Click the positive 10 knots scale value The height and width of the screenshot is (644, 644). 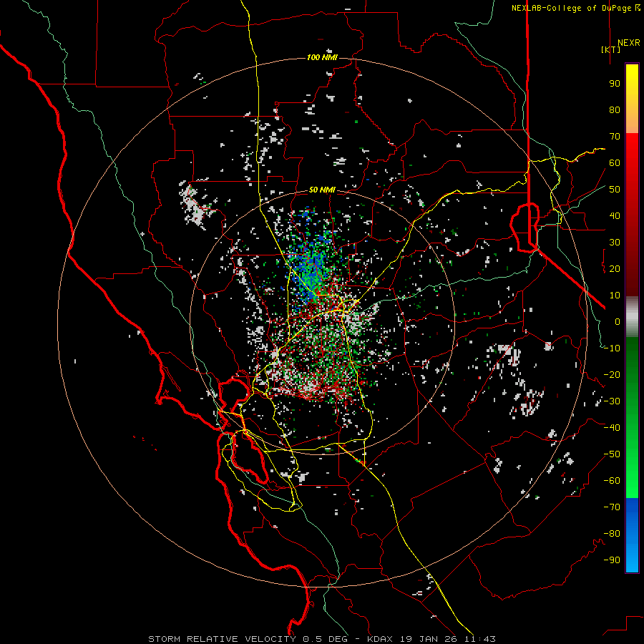click(615, 296)
